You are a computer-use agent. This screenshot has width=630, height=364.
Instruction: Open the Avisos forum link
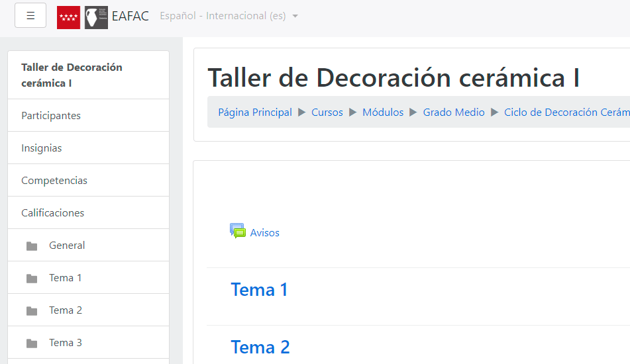click(x=264, y=233)
